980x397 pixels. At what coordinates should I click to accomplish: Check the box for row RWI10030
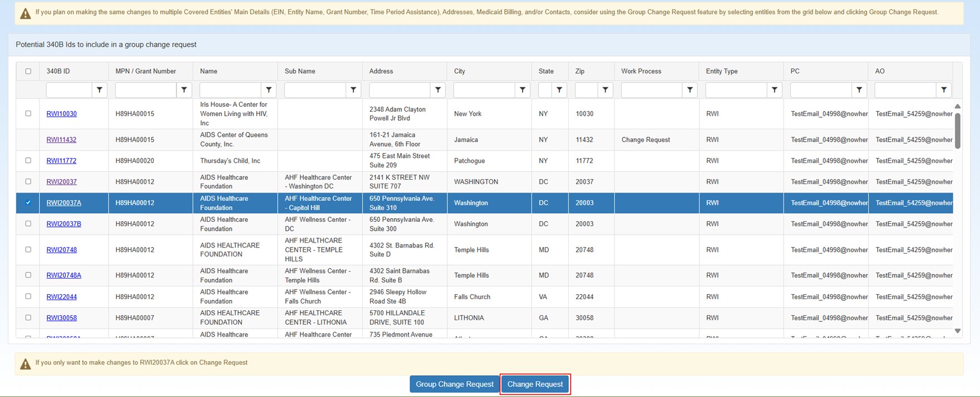(x=28, y=113)
